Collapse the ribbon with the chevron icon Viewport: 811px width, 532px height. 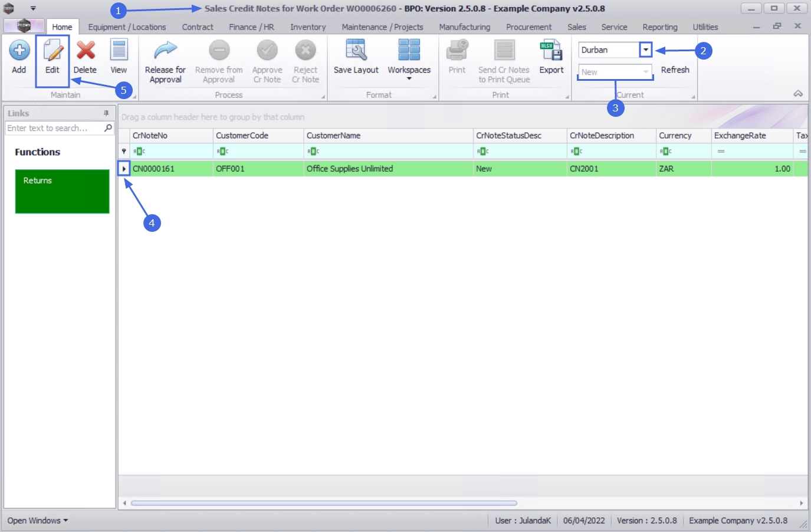798,94
